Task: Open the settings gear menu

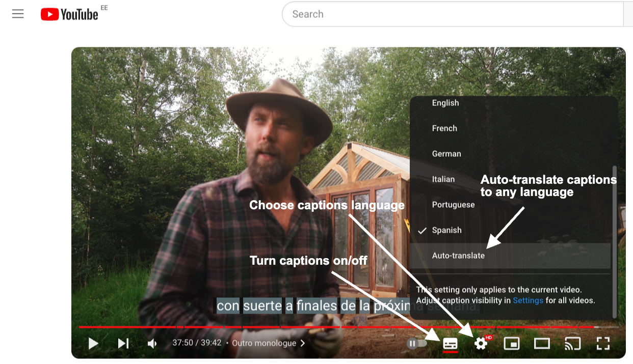Action: coord(481,344)
